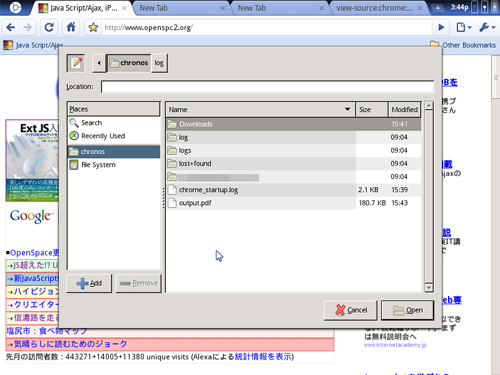This screenshot has width=500, height=375.
Task: Sort by the Size column header
Action: [371, 109]
